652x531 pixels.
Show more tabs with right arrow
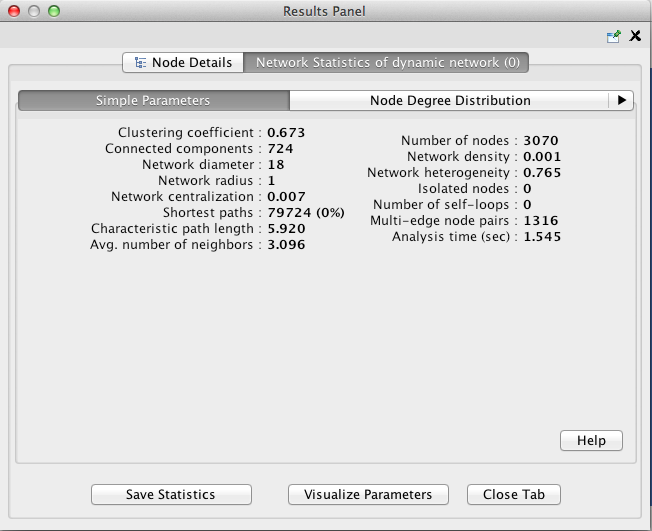pos(621,100)
